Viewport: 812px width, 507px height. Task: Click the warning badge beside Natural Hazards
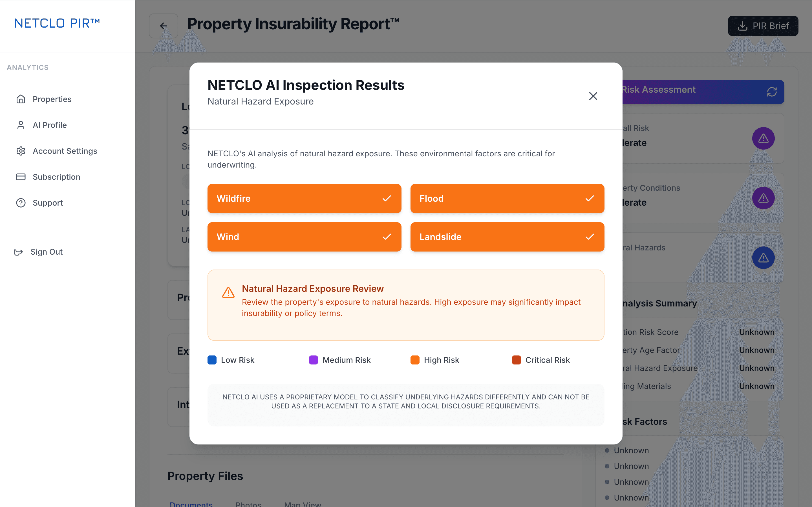pyautogui.click(x=763, y=257)
